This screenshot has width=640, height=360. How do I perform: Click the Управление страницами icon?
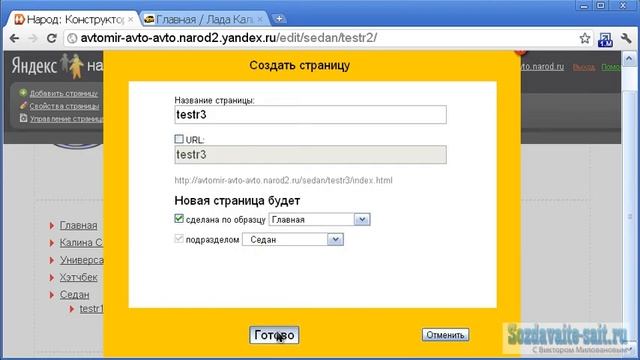pos(23,118)
